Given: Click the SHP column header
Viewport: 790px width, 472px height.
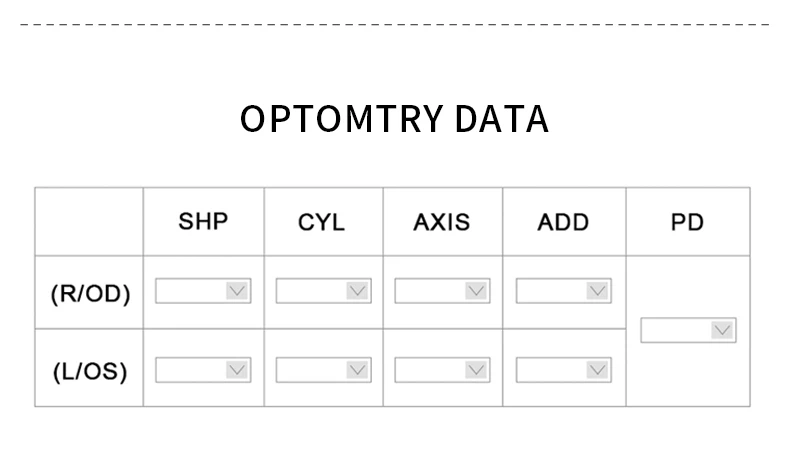Looking at the screenshot, I should pos(203,221).
